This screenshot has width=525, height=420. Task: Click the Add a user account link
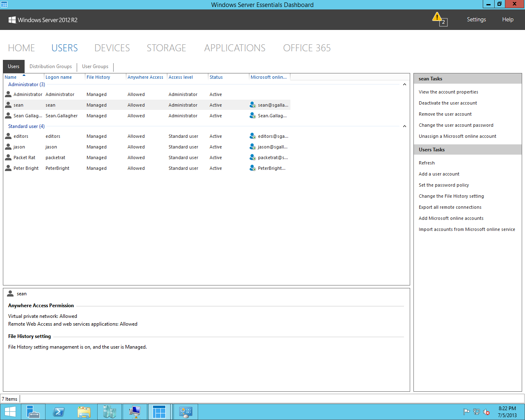439,174
